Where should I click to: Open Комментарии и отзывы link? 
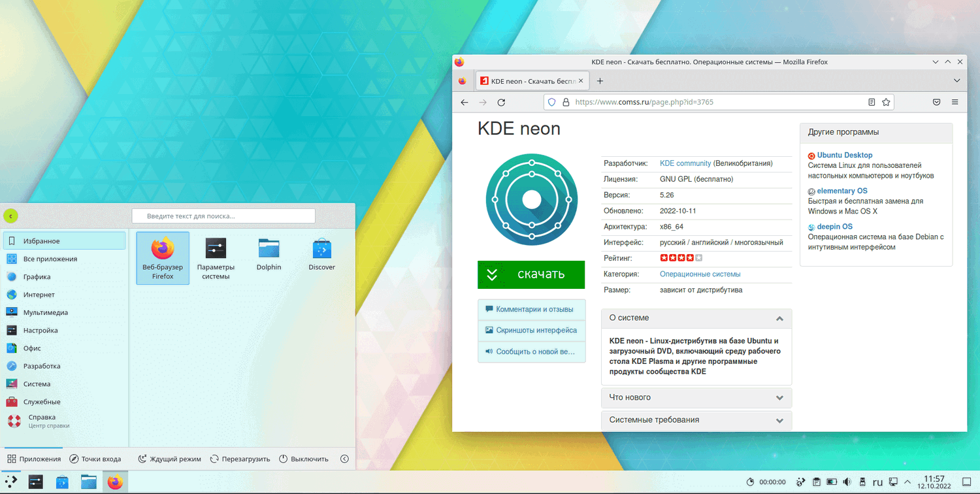[x=532, y=310]
